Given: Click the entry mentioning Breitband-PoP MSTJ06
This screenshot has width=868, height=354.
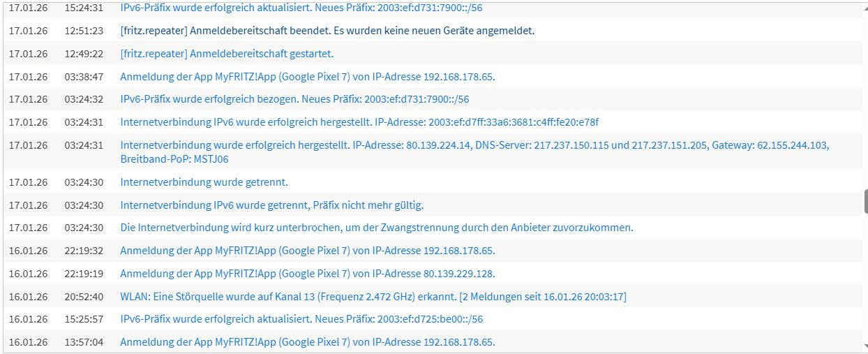Looking at the screenshot, I should click(x=474, y=152).
